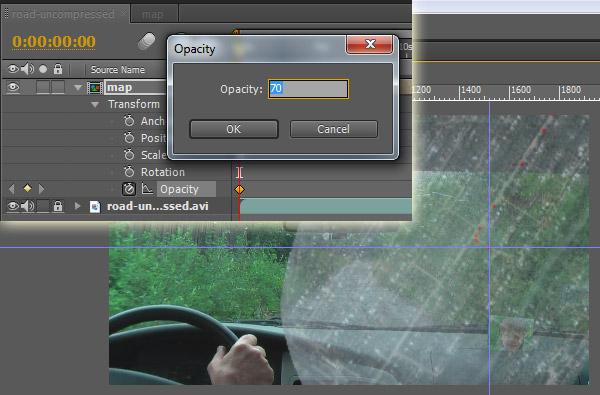The height and width of the screenshot is (395, 600).
Task: Click the current timecode 0:00:00:00
Action: 54,41
